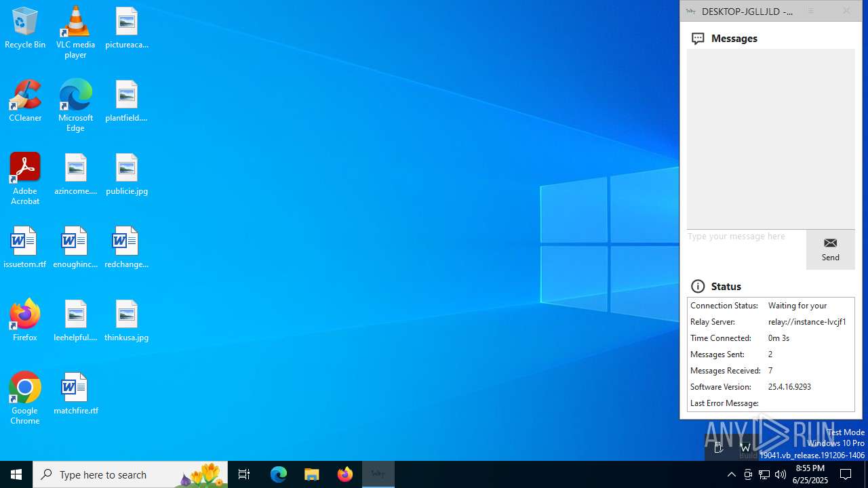Open the hamburger menu in the title bar
This screenshot has height=488, width=868.
click(810, 11)
